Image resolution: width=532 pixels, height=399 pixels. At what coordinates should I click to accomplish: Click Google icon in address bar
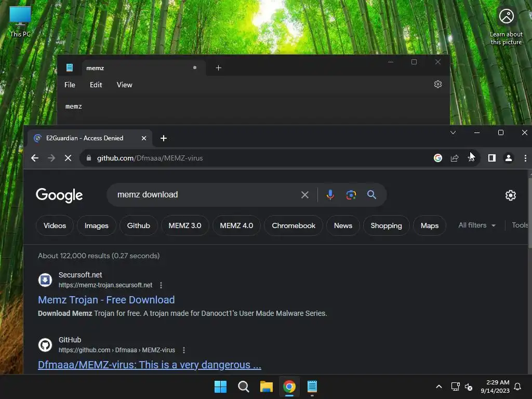pos(437,158)
